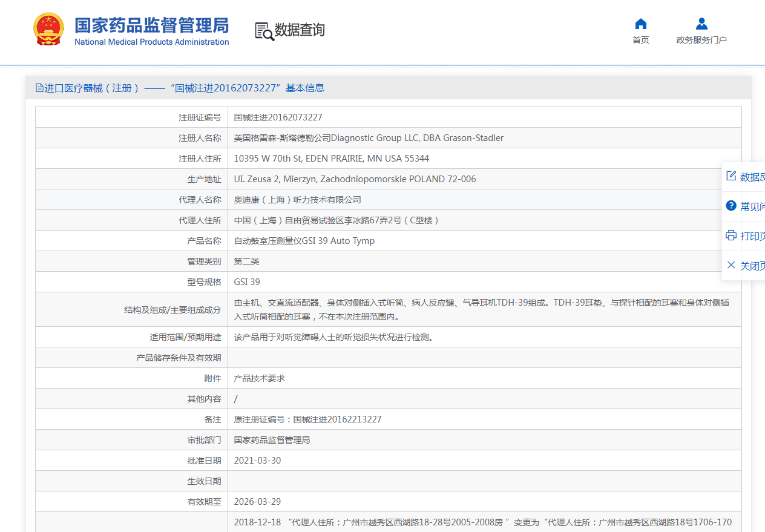This screenshot has width=765, height=532.
Task: Click 国家药品监督管理局 header title
Action: pyautogui.click(x=152, y=25)
